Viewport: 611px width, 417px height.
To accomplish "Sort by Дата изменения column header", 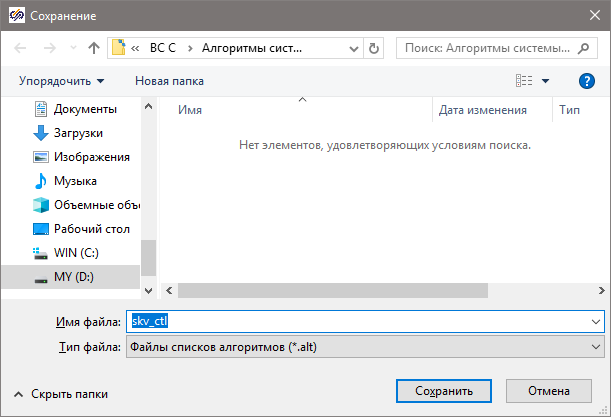I will click(482, 111).
